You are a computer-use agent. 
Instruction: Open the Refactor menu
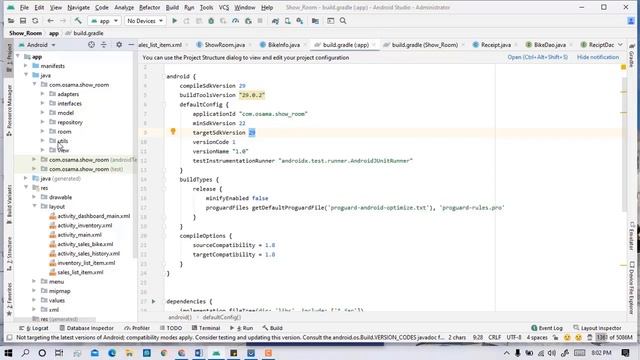point(149,7)
